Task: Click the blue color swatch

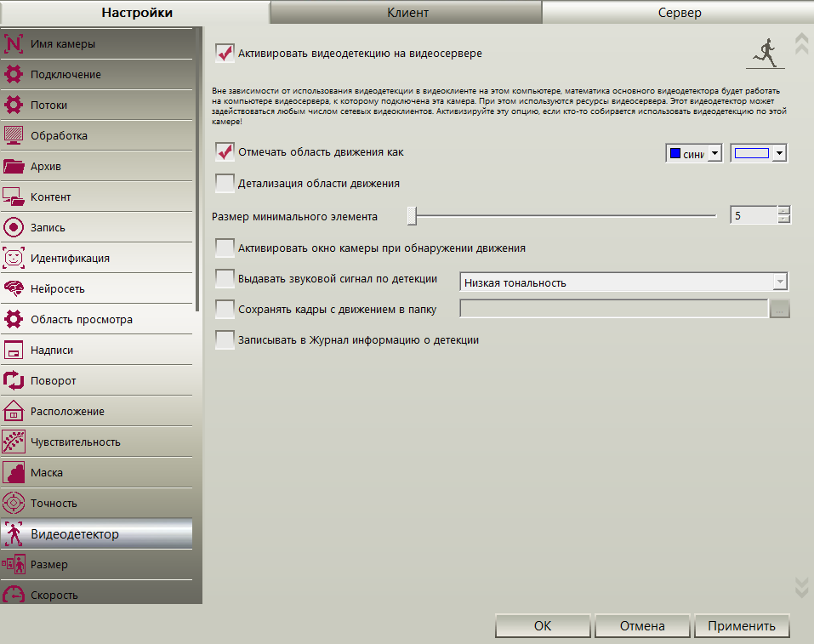Action: click(x=675, y=153)
